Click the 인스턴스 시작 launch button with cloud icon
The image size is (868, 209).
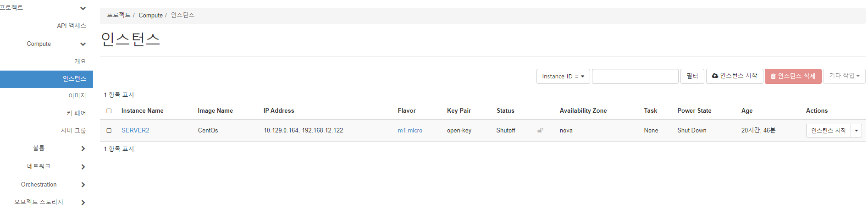735,76
